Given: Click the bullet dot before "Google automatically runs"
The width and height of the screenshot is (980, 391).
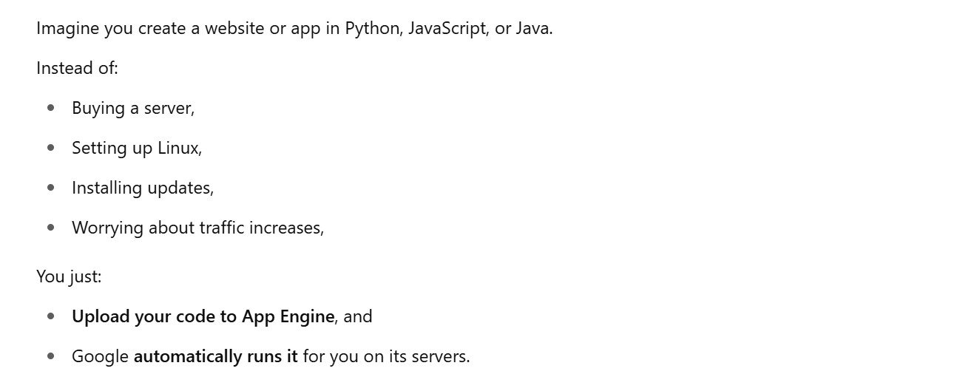Looking at the screenshot, I should coord(50,356).
